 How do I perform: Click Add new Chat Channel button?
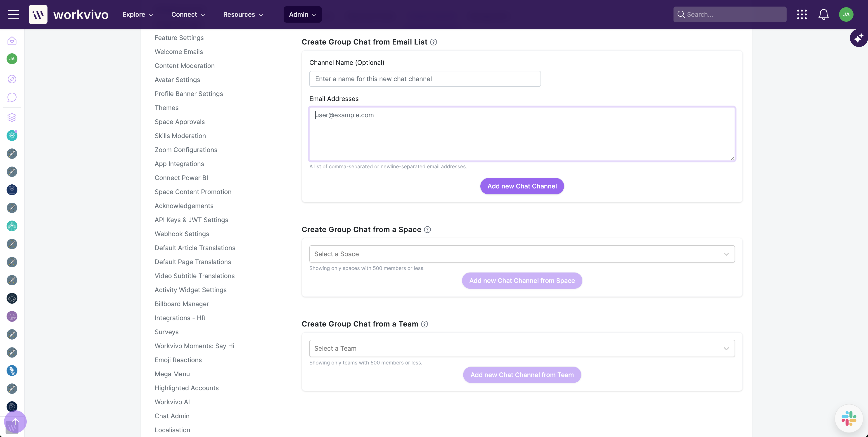tap(522, 186)
